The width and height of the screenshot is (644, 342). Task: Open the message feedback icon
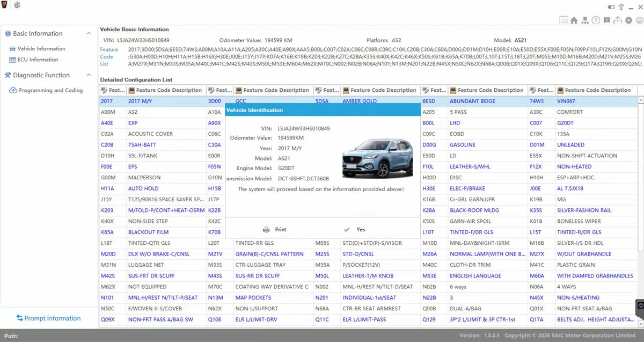click(606, 20)
